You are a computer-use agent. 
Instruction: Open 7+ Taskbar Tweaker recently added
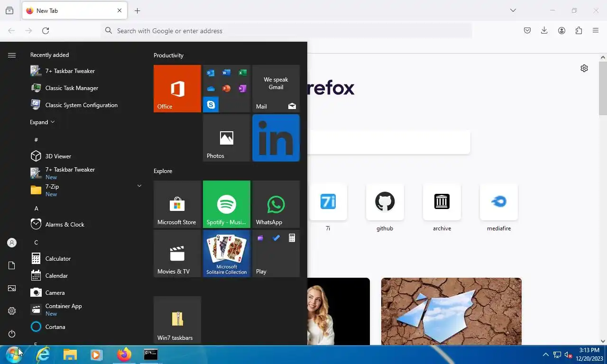[x=86, y=71]
